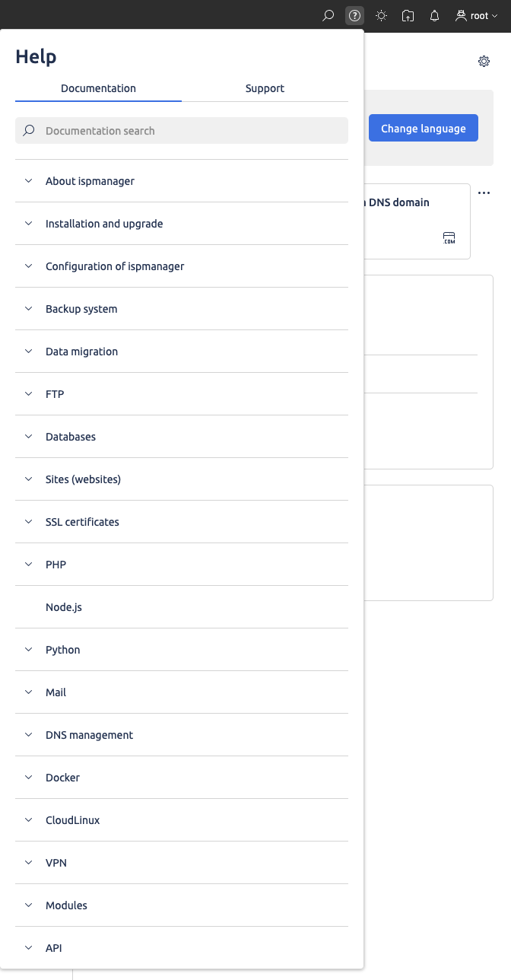The image size is (511, 980).
Task: Toggle the light/dark theme sun icon
Action: pyautogui.click(x=381, y=15)
